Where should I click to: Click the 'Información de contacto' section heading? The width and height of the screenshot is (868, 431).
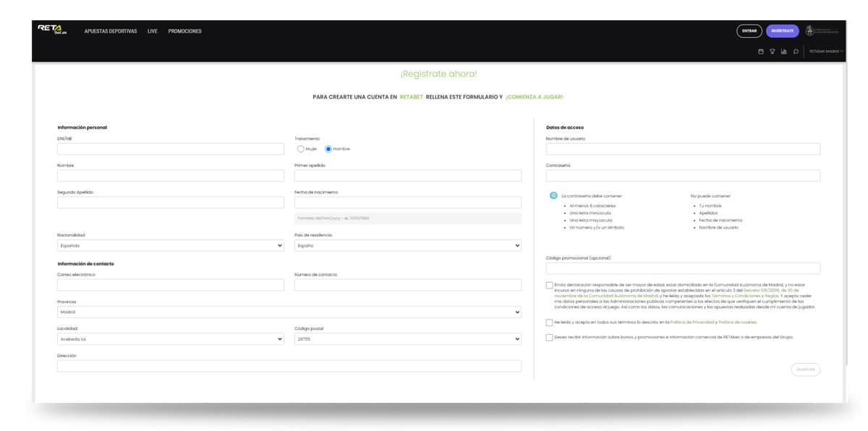coord(86,264)
